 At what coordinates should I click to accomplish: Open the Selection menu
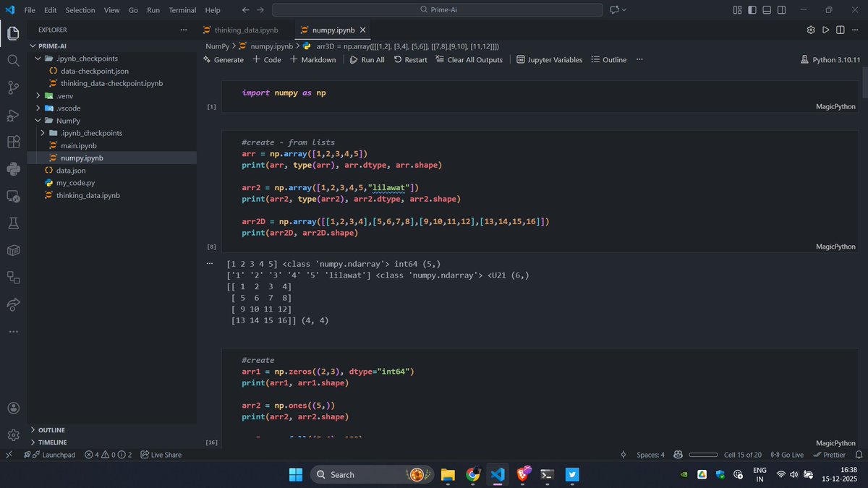(x=80, y=10)
